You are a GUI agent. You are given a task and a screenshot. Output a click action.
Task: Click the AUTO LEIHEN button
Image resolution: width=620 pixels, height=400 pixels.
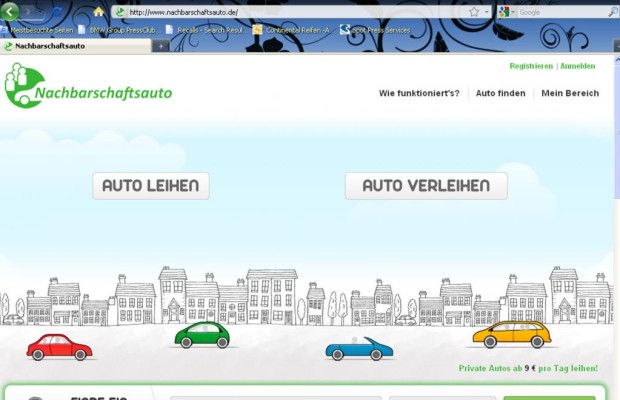151,186
